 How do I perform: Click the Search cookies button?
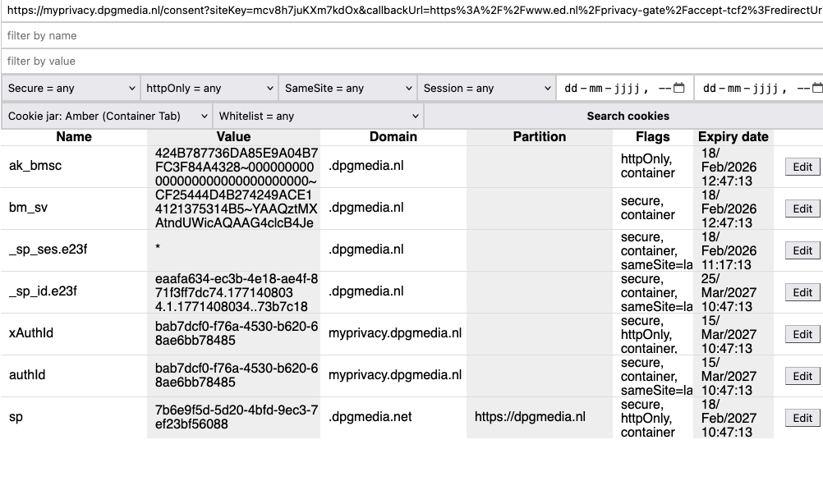tap(628, 117)
